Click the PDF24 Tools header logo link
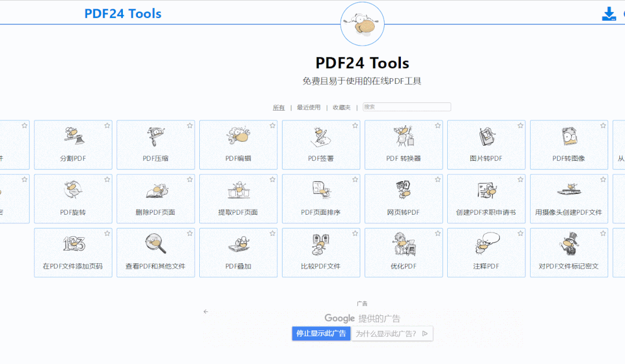625x364 pixels. [x=123, y=14]
